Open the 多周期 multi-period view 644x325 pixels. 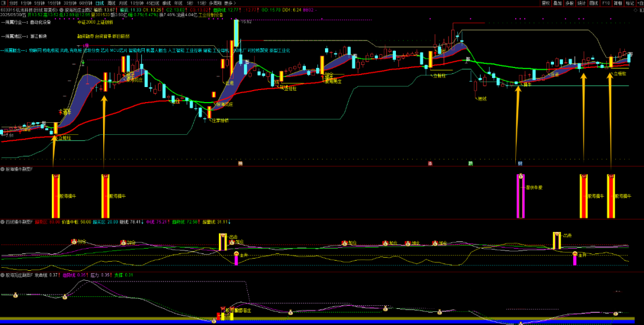[215, 3]
